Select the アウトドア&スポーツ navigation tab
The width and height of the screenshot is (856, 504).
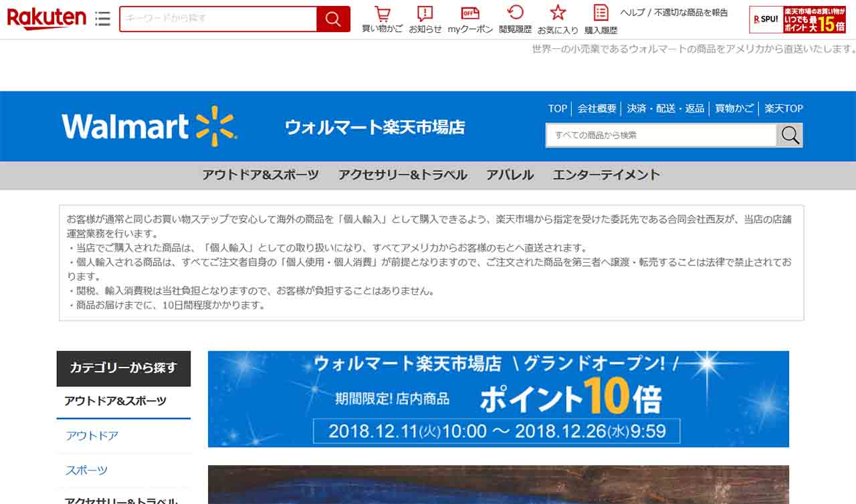click(260, 175)
